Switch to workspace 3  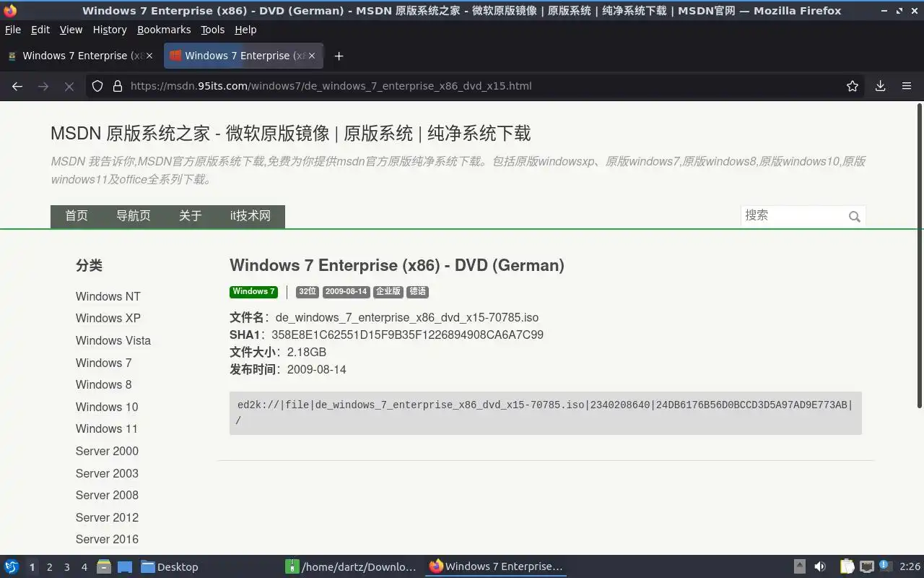point(67,567)
